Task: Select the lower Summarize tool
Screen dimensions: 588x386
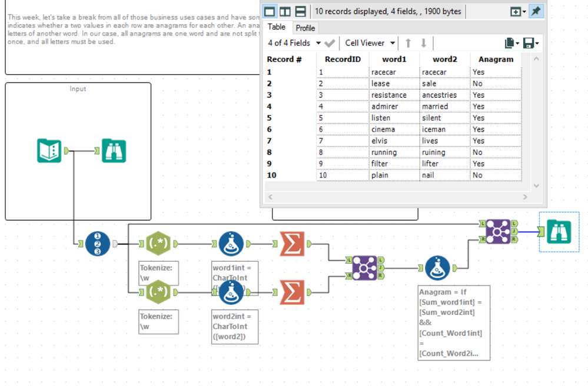Action: click(x=292, y=292)
